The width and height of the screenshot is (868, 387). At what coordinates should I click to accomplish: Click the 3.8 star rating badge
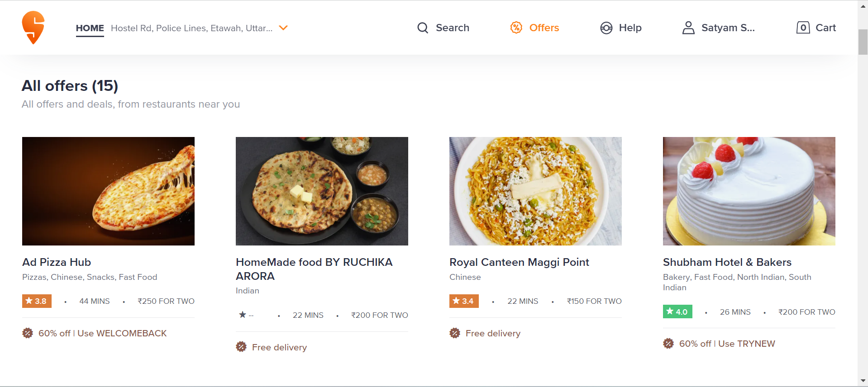pos(37,301)
